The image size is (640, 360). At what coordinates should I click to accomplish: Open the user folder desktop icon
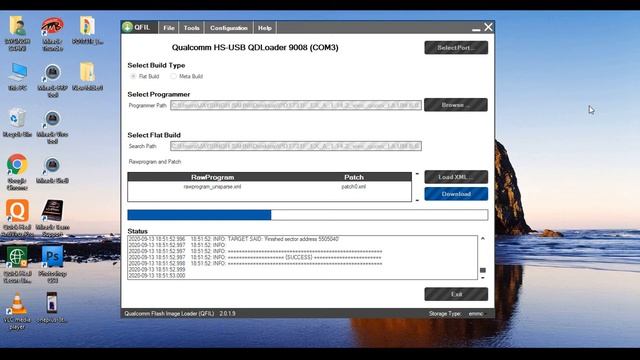click(17, 33)
